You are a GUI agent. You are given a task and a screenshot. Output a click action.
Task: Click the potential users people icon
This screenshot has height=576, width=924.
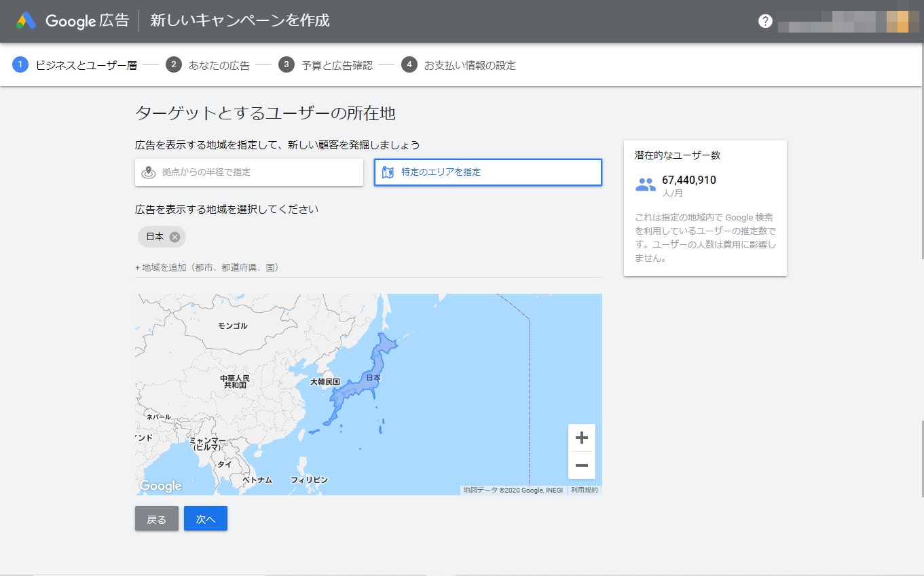pyautogui.click(x=645, y=185)
